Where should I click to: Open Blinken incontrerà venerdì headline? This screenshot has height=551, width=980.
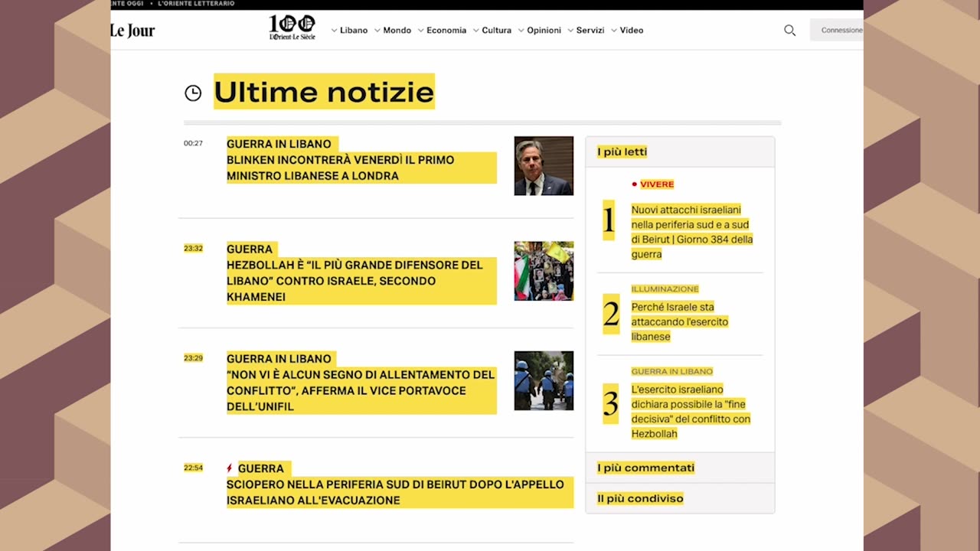point(361,168)
